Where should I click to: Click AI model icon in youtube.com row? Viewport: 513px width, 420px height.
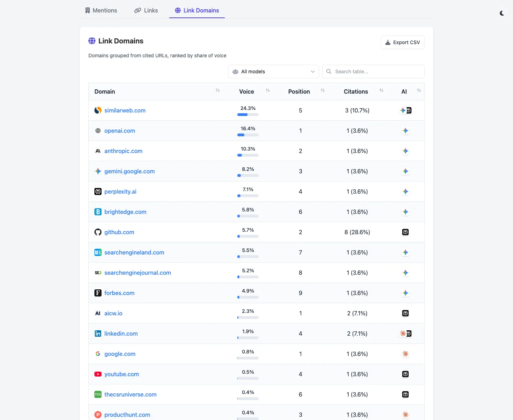[405, 374]
